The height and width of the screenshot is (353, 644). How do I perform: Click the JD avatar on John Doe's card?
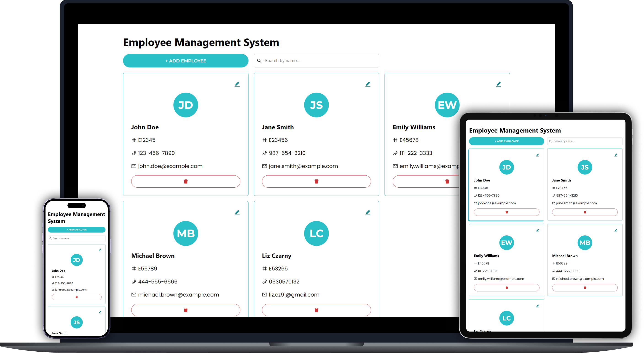tap(186, 104)
